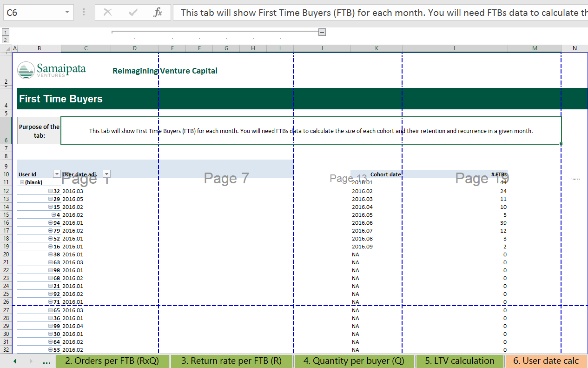Click the Cancel X icon in formula bar

tap(107, 13)
